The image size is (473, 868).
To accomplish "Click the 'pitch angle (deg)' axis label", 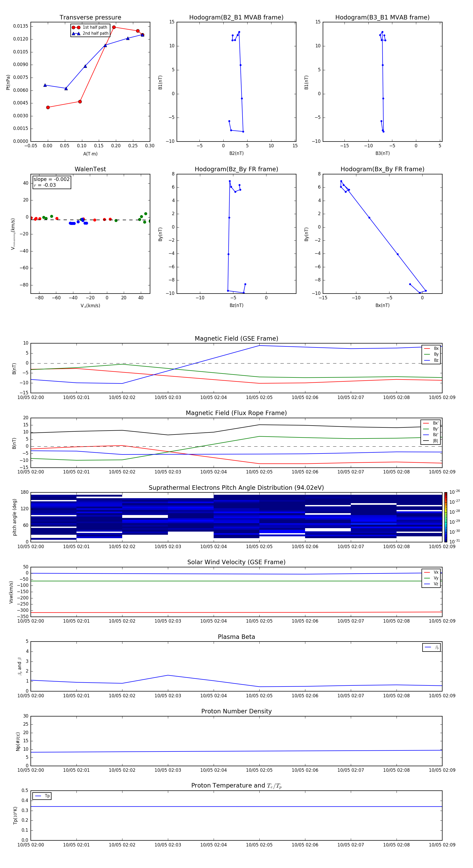I will click(x=14, y=517).
